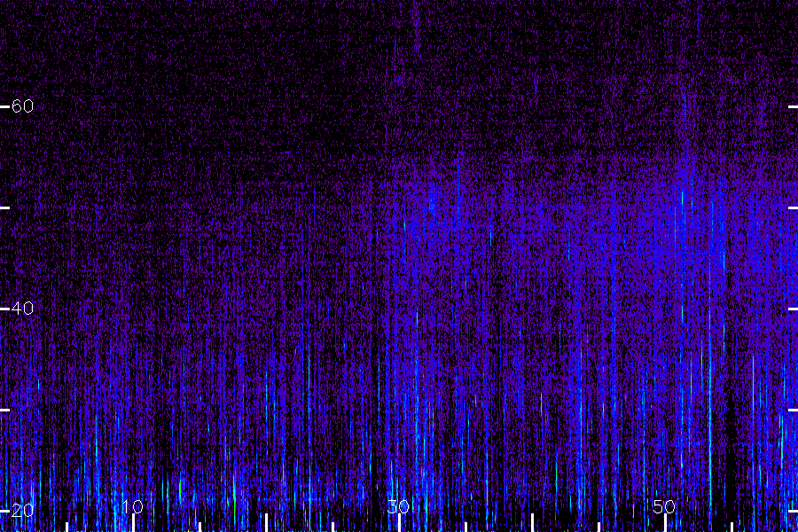
Task: Select the "50" label on the horizontal axis
Action: point(664,506)
